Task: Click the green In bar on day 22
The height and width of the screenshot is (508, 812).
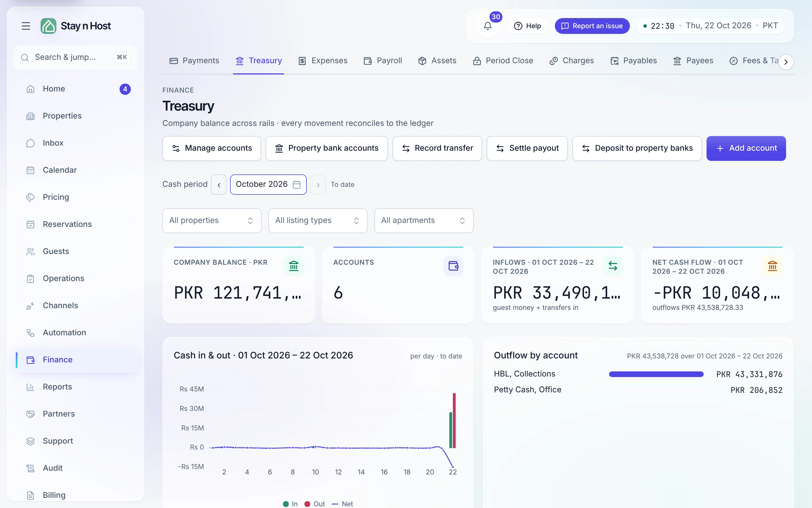Action: pos(451,430)
